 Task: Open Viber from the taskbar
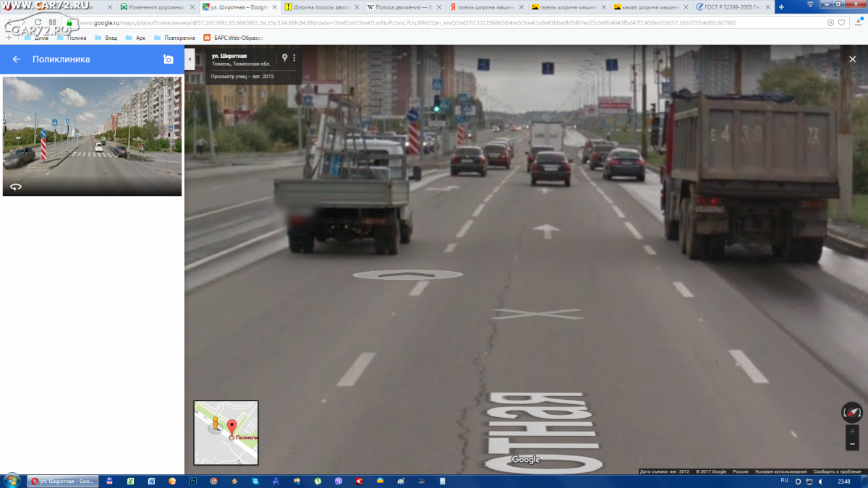point(339,481)
